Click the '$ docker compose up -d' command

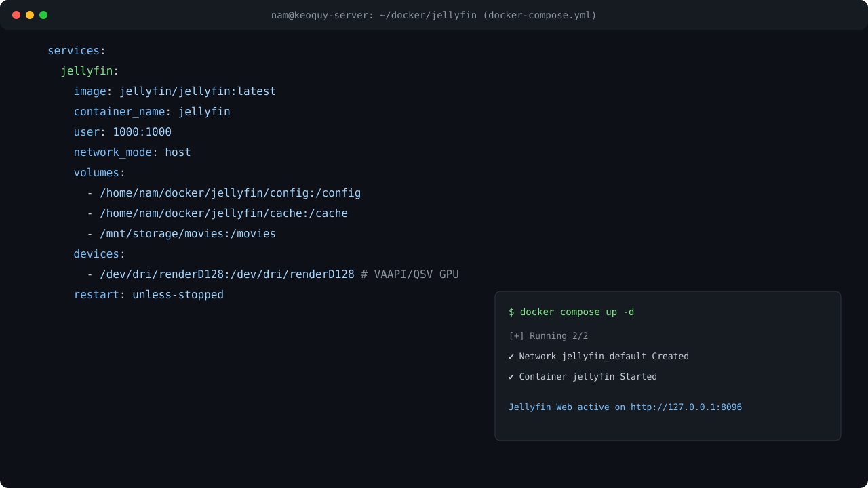click(572, 312)
